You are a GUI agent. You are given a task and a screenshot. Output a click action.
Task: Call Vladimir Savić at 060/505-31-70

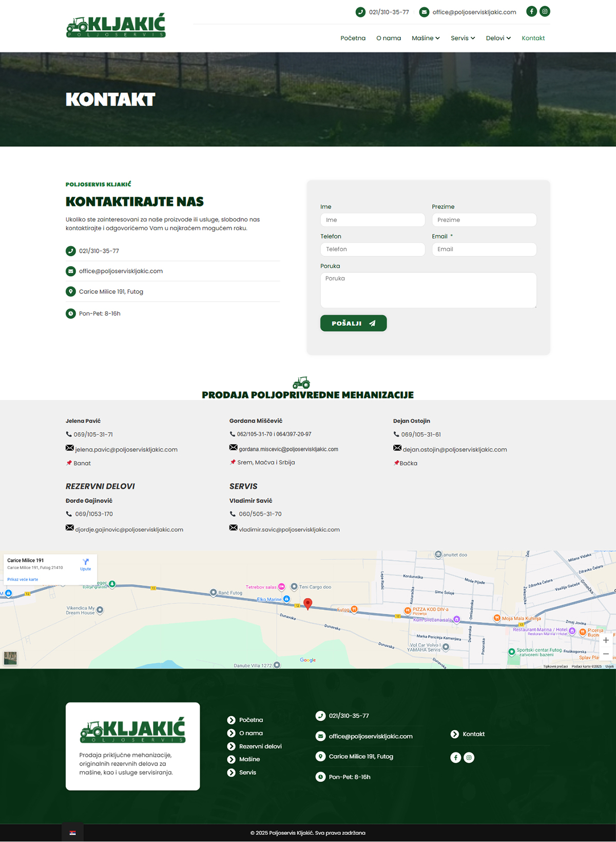(x=260, y=514)
